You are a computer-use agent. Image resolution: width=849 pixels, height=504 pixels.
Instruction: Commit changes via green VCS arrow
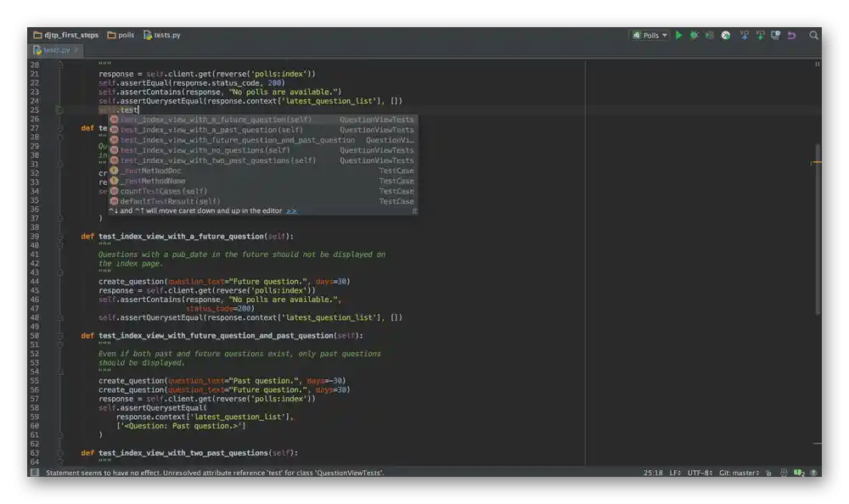760,35
